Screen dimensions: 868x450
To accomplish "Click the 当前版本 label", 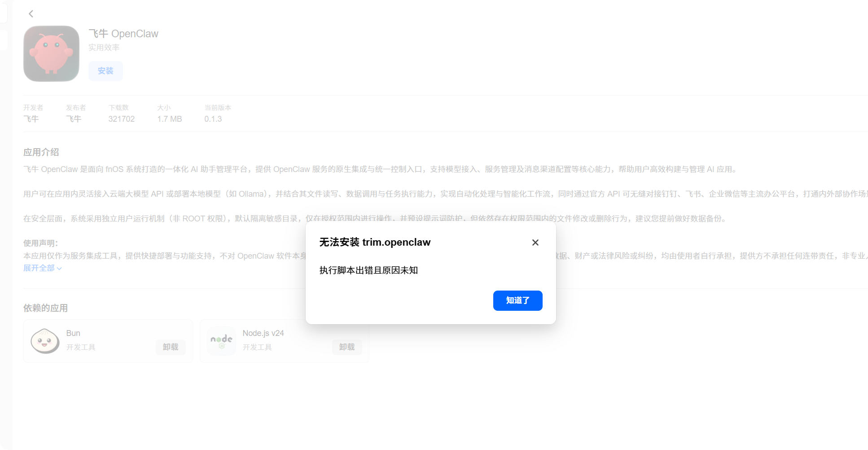I will coord(218,108).
